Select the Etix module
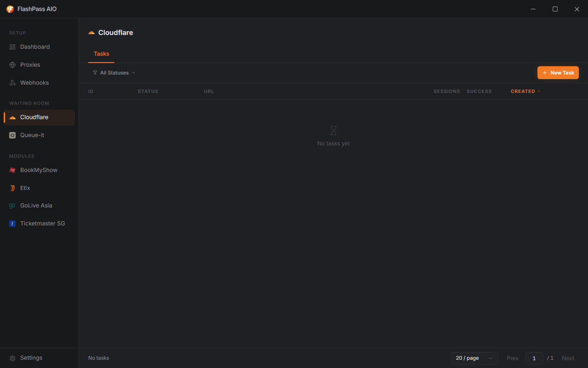The height and width of the screenshot is (368, 588). pyautogui.click(x=39, y=188)
